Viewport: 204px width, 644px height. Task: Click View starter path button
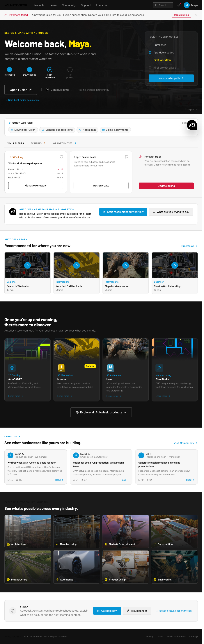(171, 78)
